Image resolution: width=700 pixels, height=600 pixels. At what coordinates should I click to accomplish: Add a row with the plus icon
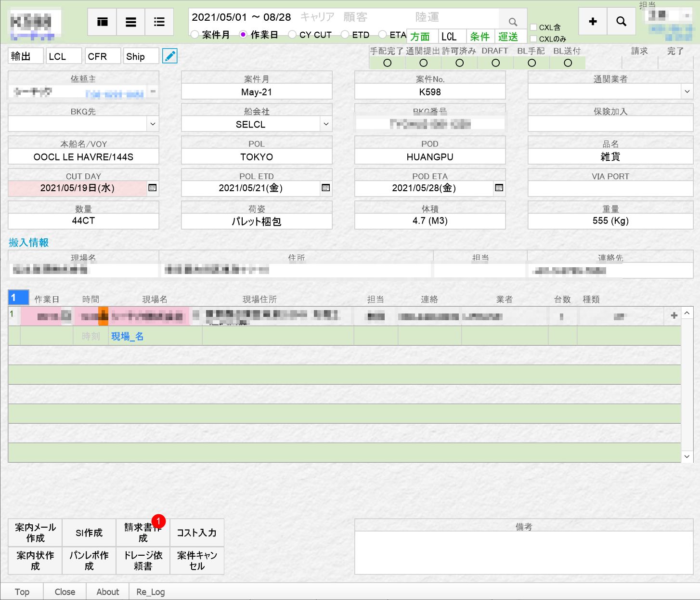[674, 315]
